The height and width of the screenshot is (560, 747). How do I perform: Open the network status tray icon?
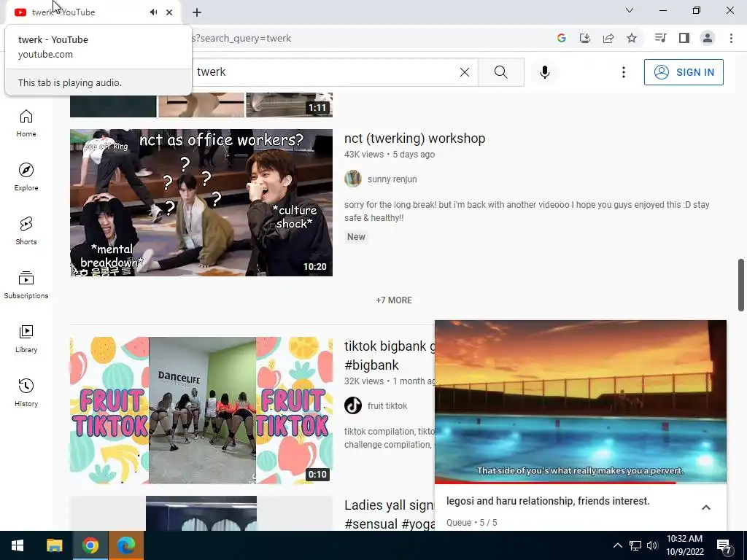(635, 545)
